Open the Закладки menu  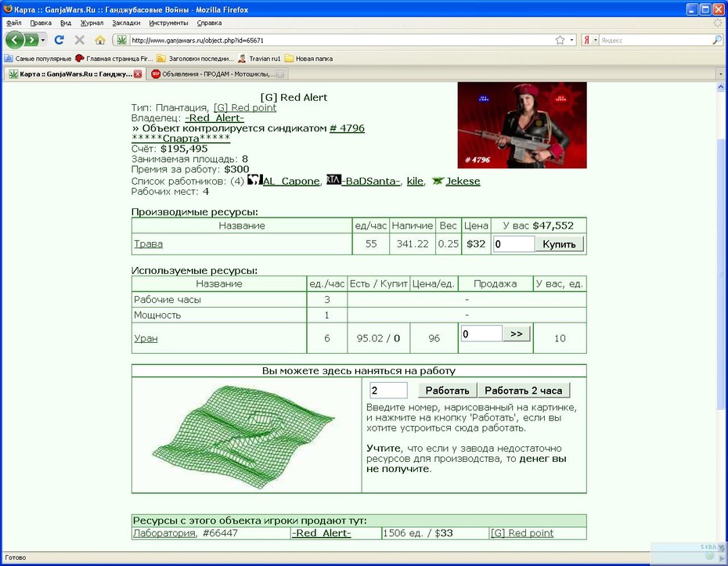126,23
